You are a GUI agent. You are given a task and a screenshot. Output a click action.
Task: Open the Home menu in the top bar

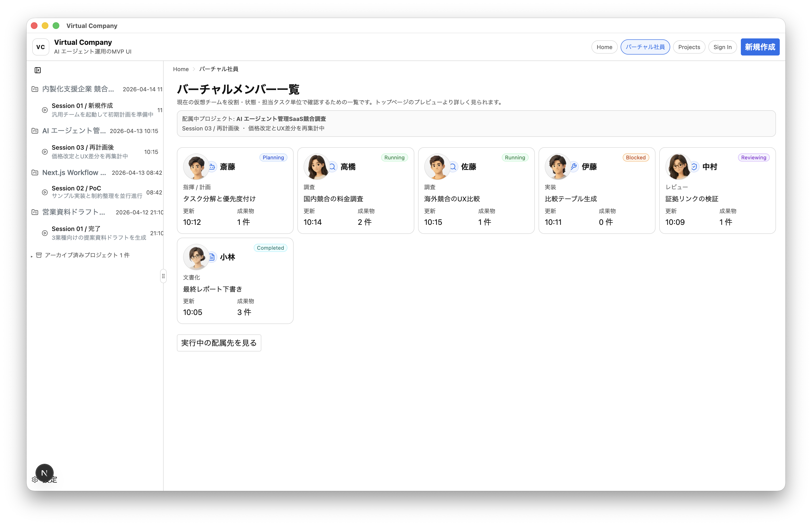(x=604, y=47)
